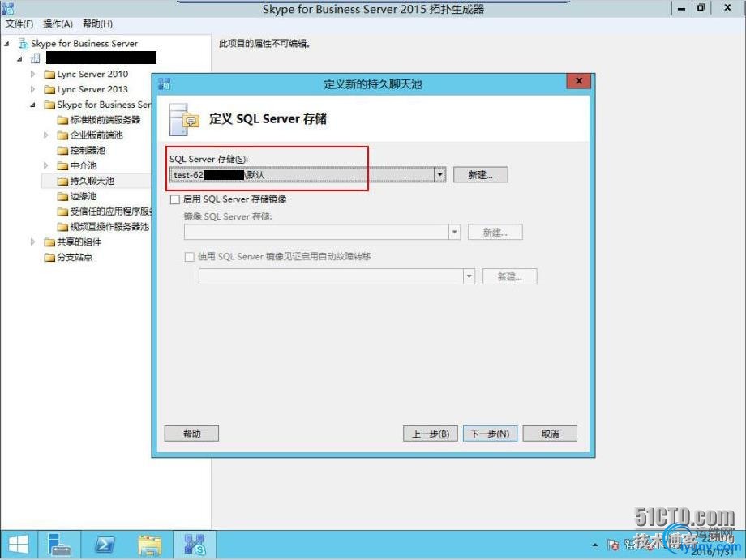Open the Windows Start button
The width and height of the screenshot is (746, 560).
pos(19,545)
